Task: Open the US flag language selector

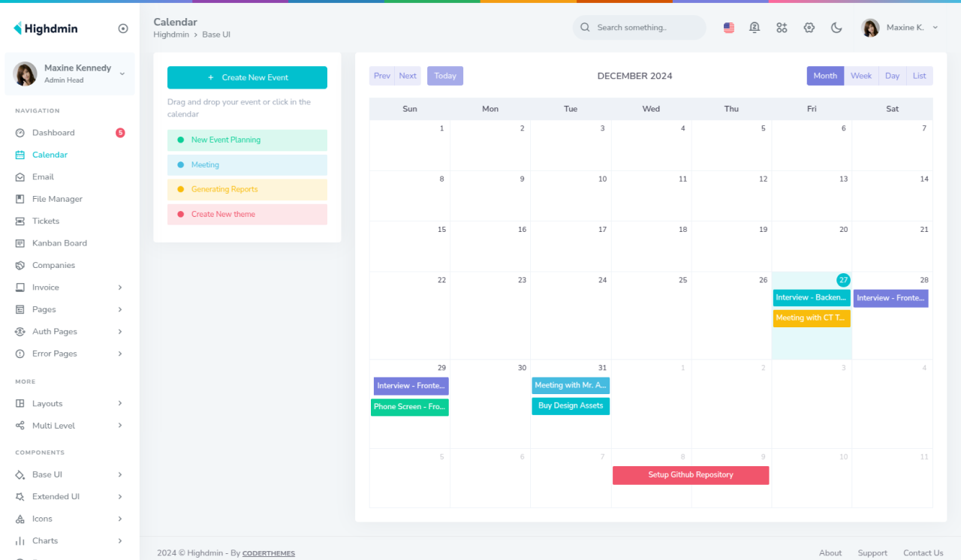Action: [728, 28]
